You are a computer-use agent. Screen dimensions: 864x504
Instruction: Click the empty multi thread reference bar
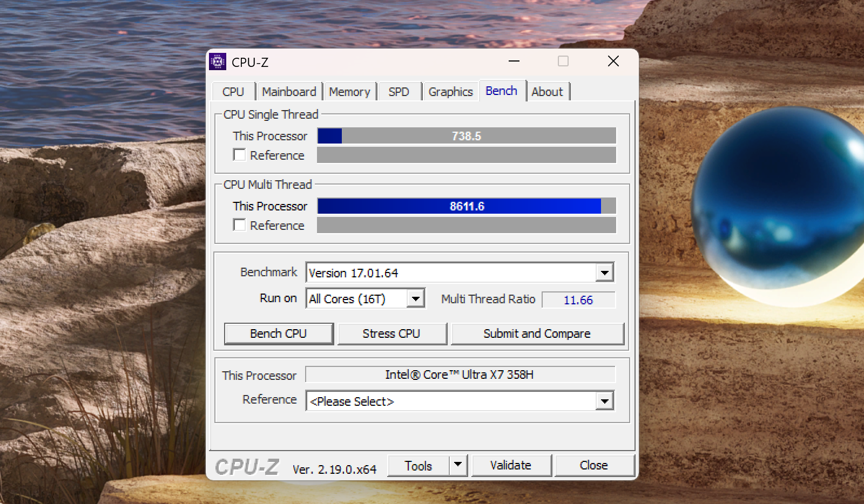point(467,225)
